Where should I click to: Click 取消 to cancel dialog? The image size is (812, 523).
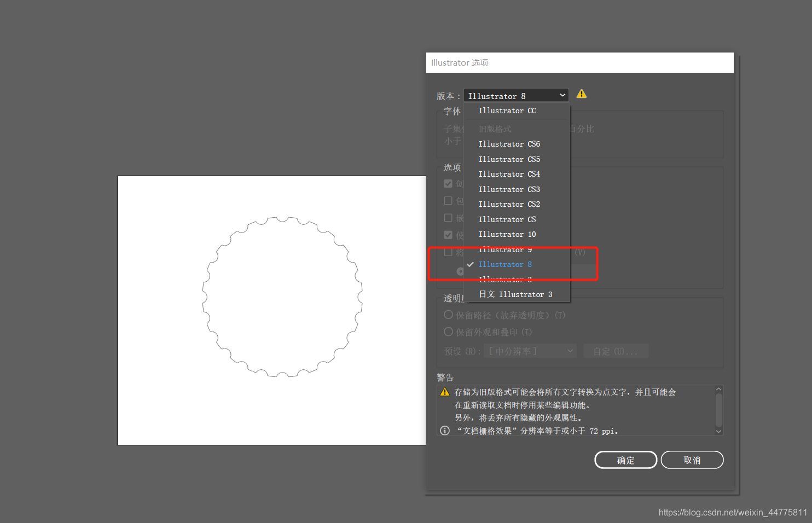[x=692, y=460]
